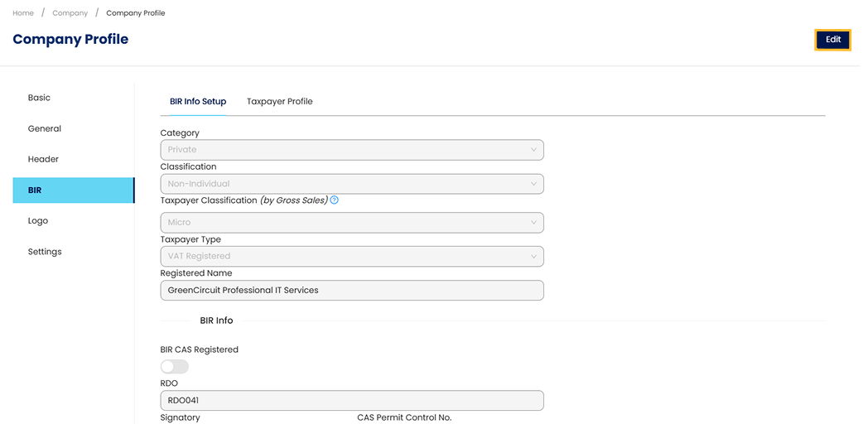Click the Registered Name input field
The image size is (868, 424).
coord(351,290)
